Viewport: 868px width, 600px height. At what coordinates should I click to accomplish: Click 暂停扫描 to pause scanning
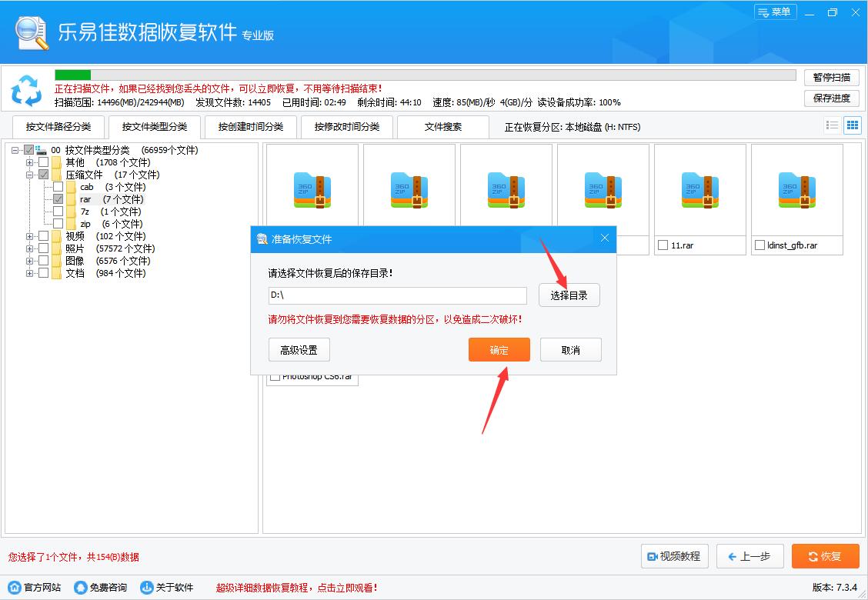[x=832, y=78]
